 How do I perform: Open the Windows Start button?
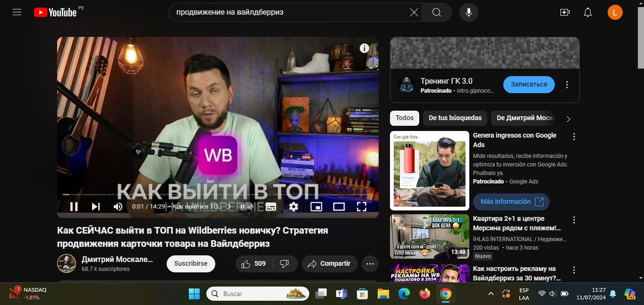194,294
